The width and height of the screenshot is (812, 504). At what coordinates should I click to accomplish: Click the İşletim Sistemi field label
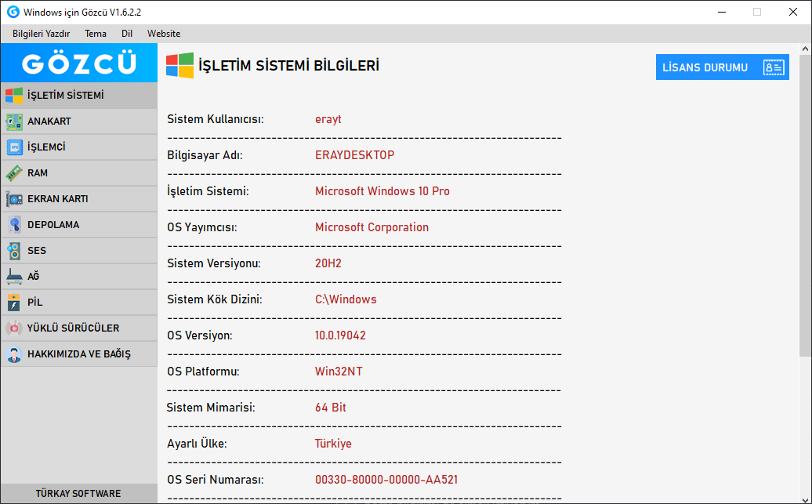tap(208, 191)
